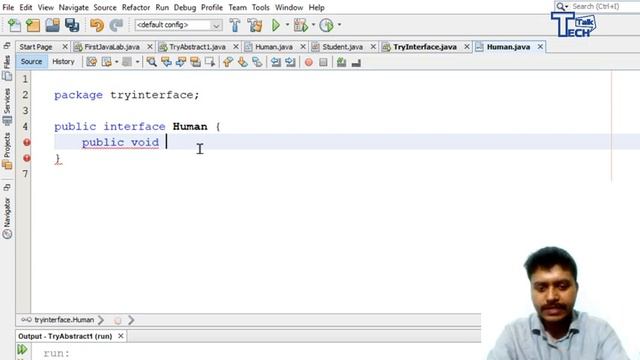Open the Navigate menu
Image resolution: width=640 pixels, height=360 pixels.
click(73, 7)
